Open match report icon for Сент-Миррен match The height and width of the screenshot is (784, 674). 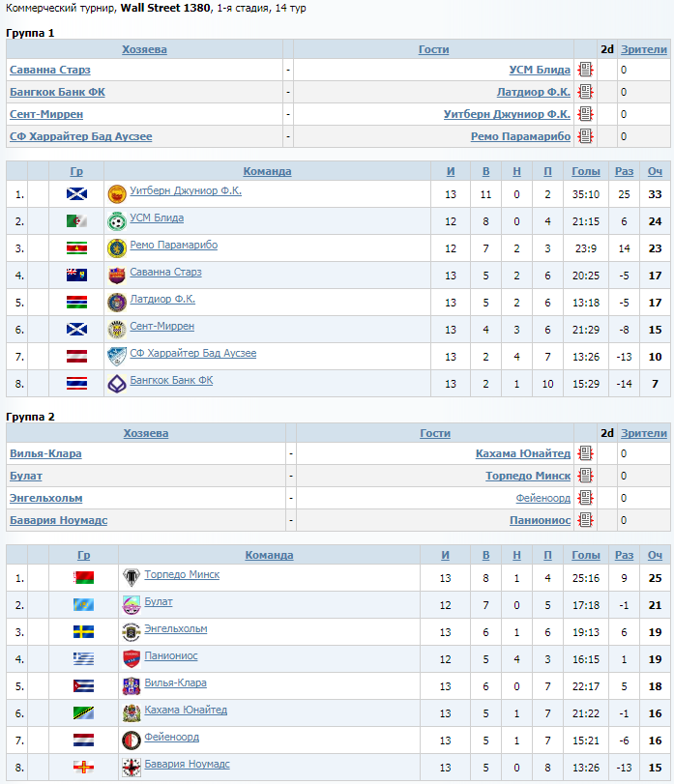click(x=585, y=114)
